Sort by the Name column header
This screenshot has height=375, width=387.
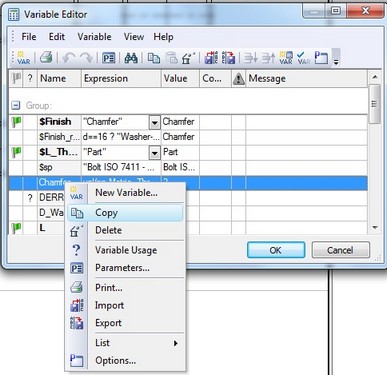59,79
